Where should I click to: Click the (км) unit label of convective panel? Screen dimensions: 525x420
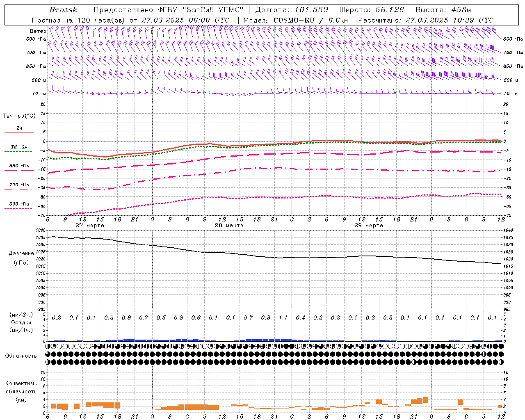coord(21,399)
